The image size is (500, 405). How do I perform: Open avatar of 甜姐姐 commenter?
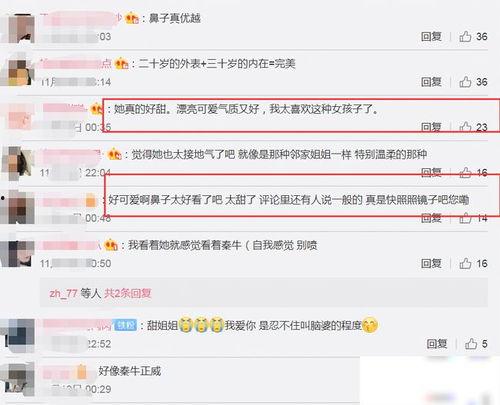(18, 335)
